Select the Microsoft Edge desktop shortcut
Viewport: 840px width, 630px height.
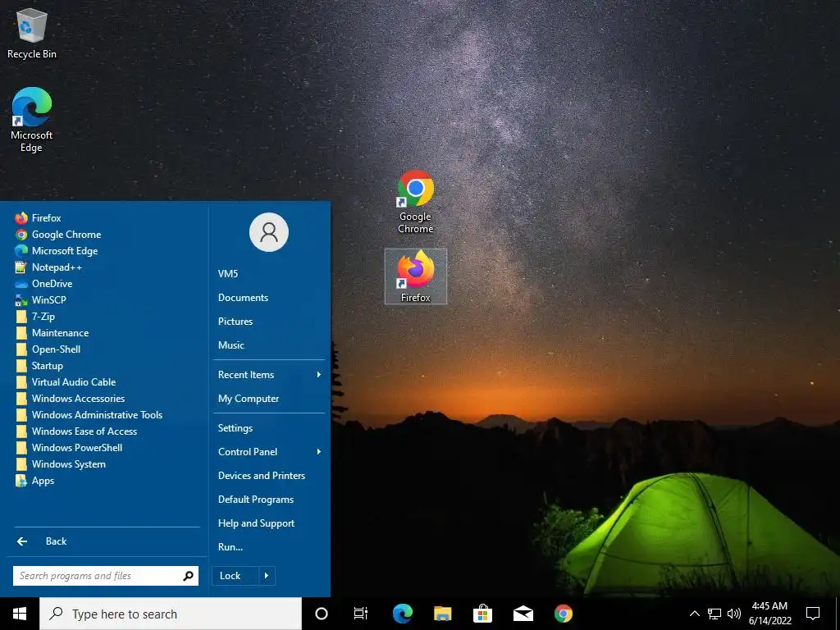[32, 120]
